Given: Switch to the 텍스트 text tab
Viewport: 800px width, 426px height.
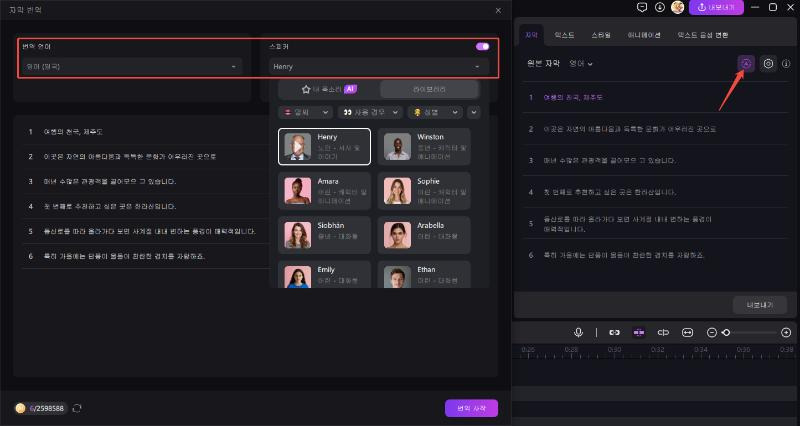Looking at the screenshot, I should point(564,35).
